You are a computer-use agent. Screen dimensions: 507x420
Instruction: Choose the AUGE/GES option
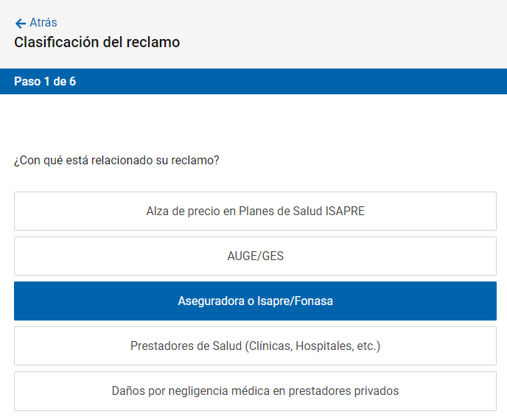click(255, 256)
